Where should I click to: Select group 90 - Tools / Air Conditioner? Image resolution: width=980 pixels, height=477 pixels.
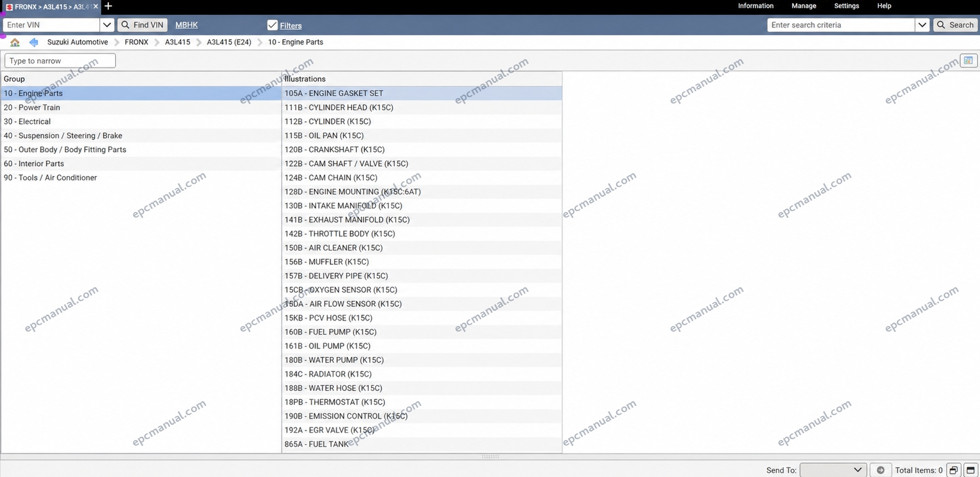pyautogui.click(x=141, y=178)
